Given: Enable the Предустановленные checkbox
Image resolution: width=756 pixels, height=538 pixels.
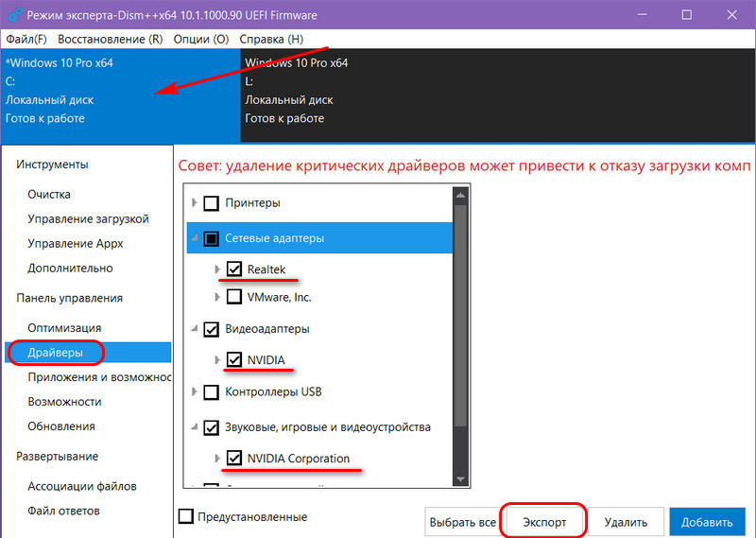Looking at the screenshot, I should click(186, 516).
